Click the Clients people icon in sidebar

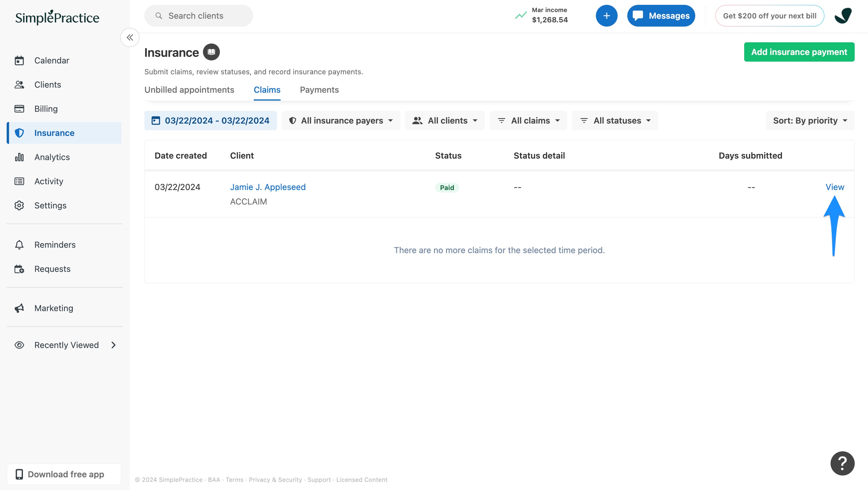[x=19, y=85]
